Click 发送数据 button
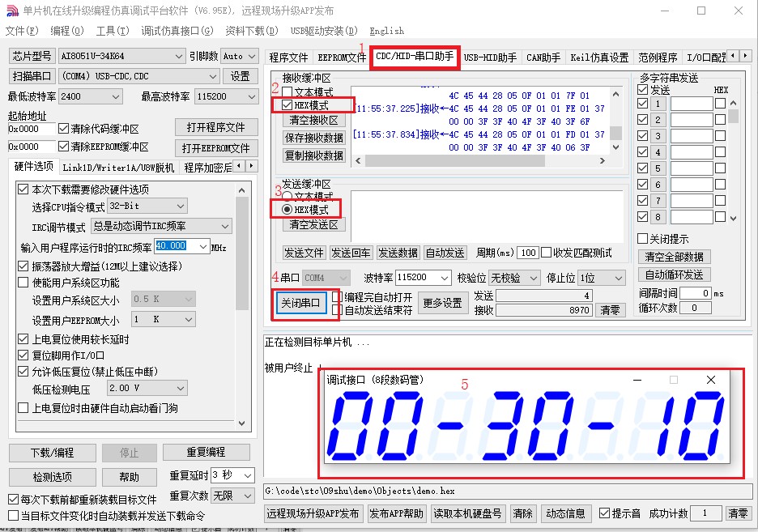 coord(398,253)
